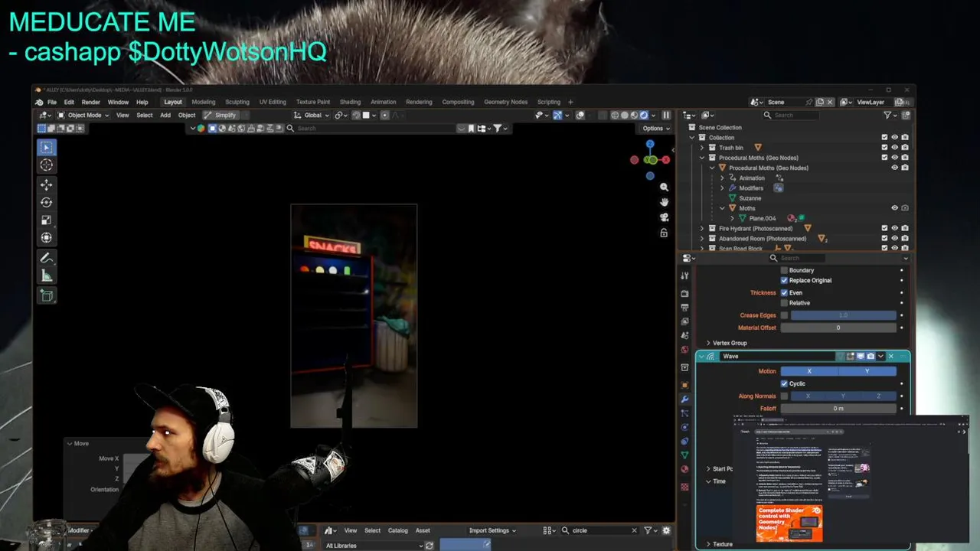980x551 pixels.
Task: Pick the Scale tool
Action: (x=47, y=220)
